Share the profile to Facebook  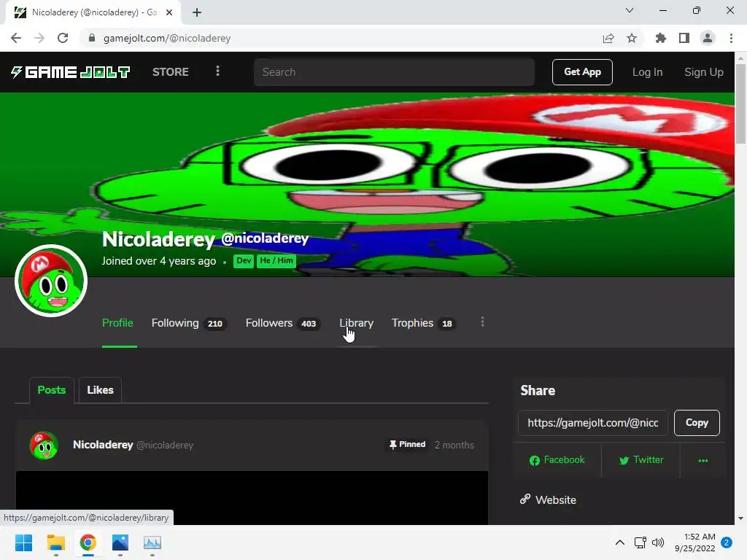click(557, 460)
